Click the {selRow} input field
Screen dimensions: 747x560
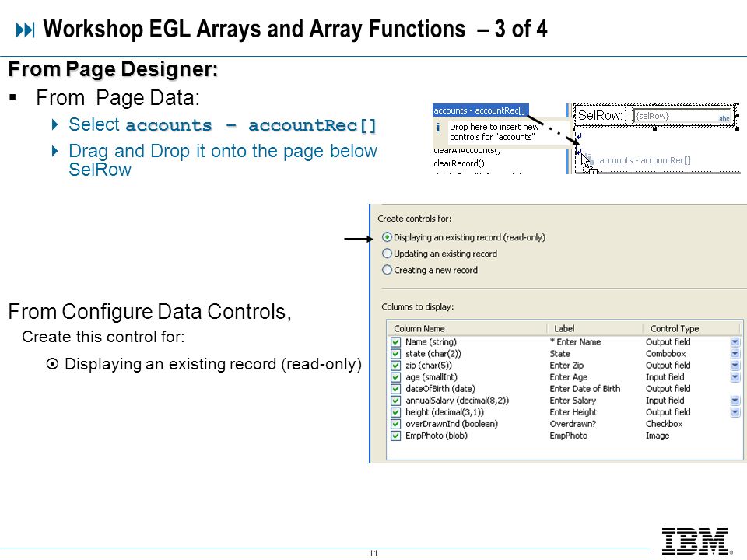[x=682, y=116]
